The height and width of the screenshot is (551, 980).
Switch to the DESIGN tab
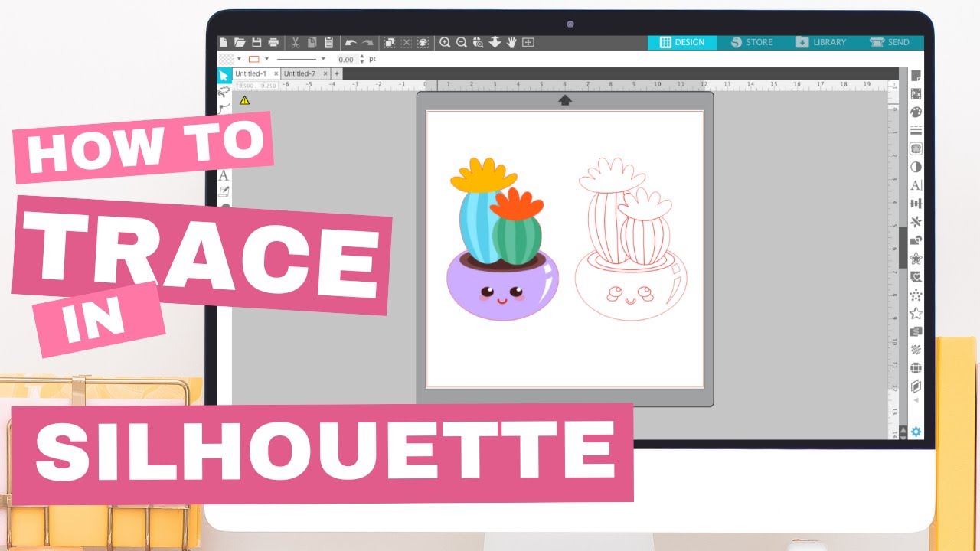click(x=682, y=42)
